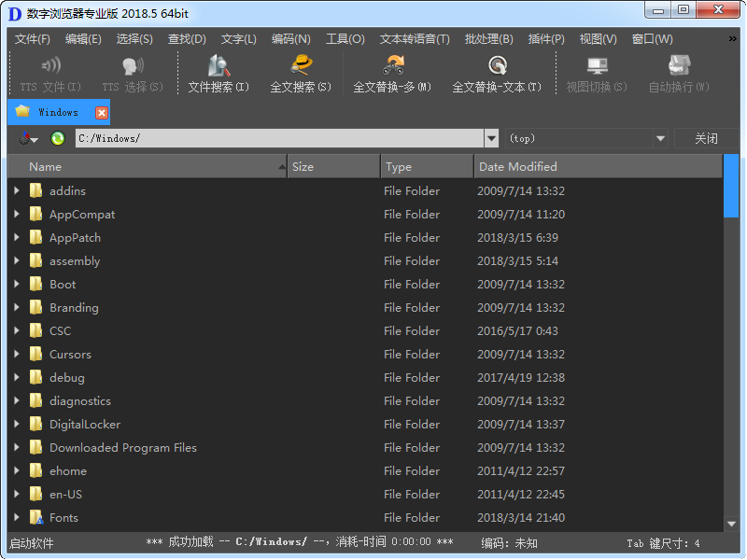Expand the Branding folder tree arrow

coord(17,307)
